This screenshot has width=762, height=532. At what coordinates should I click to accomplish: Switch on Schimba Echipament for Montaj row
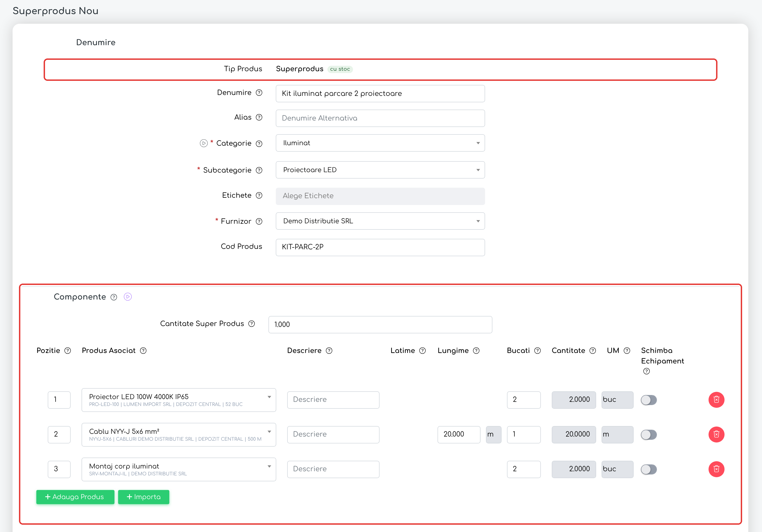pos(648,469)
